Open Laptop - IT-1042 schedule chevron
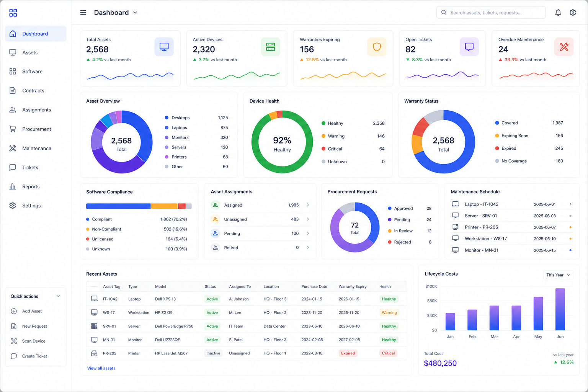 point(570,204)
